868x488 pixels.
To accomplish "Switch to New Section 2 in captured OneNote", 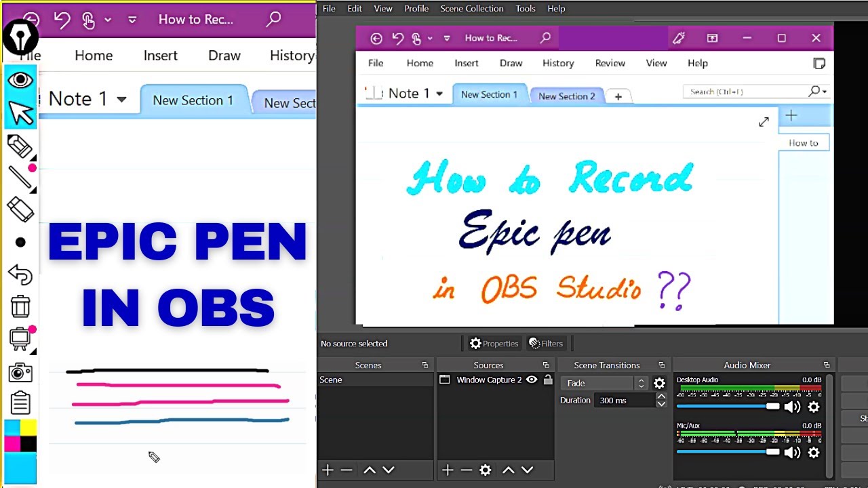I will coord(566,96).
